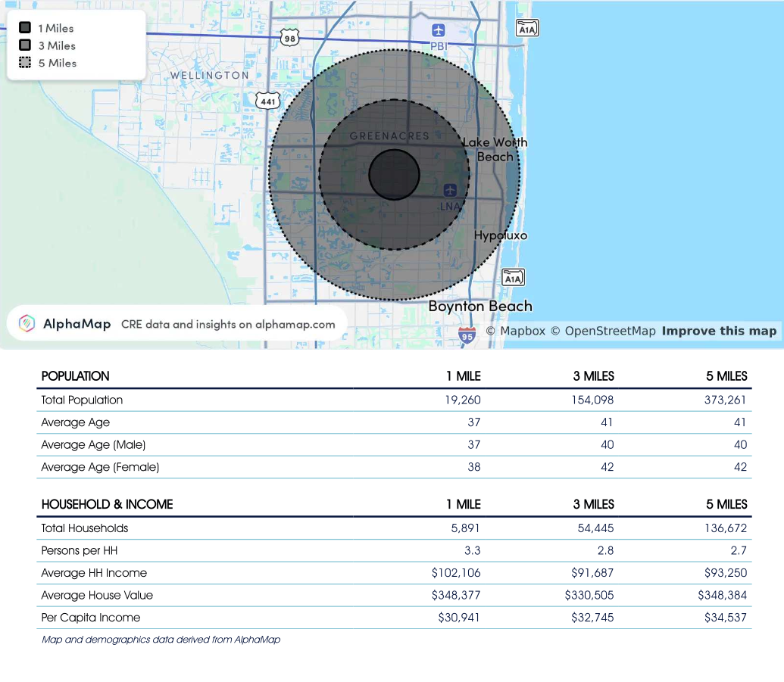
Task: Click the LNA airport icon
Action: coord(451,189)
